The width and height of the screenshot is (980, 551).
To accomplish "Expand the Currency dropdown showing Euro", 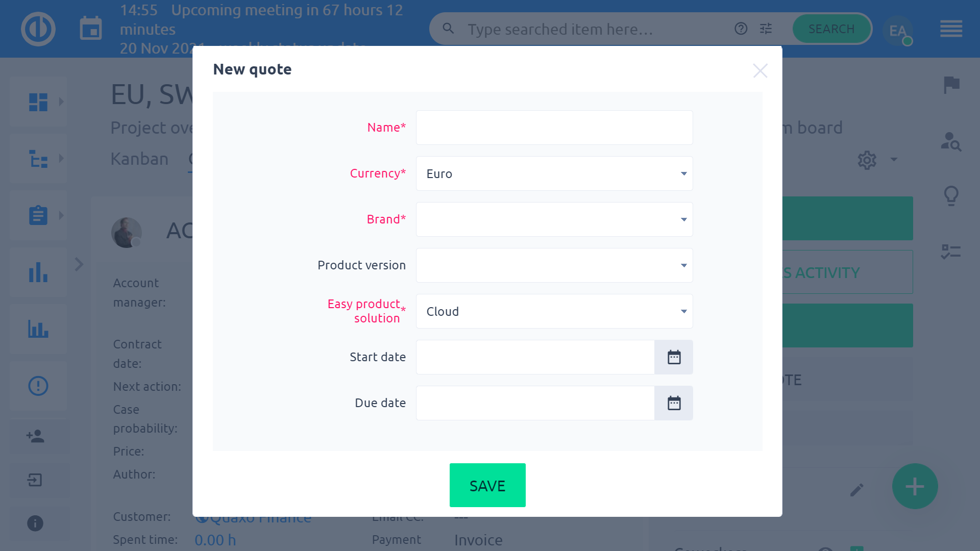I will (x=554, y=173).
